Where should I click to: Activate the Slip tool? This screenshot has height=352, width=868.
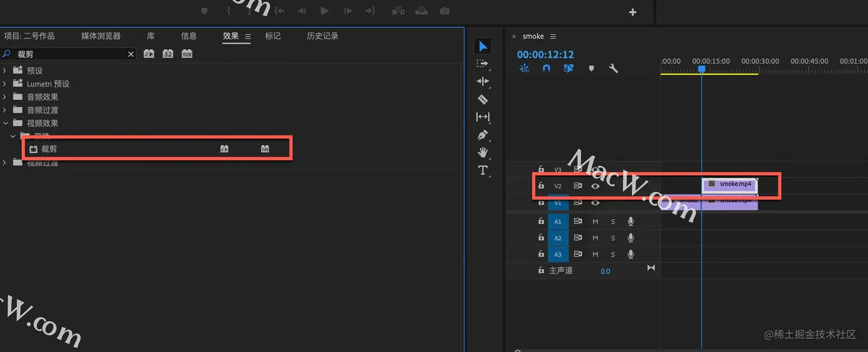[483, 117]
